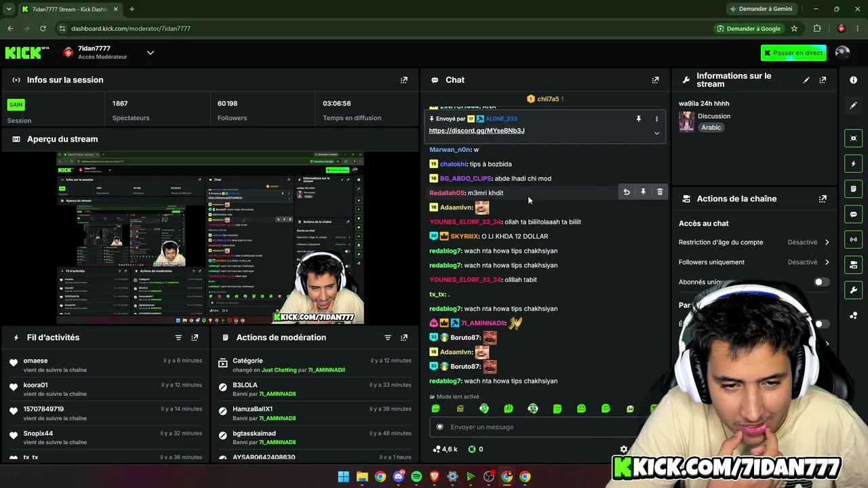The height and width of the screenshot is (488, 868).
Task: Pop out the Fil d'activités panel
Action: (x=195, y=338)
